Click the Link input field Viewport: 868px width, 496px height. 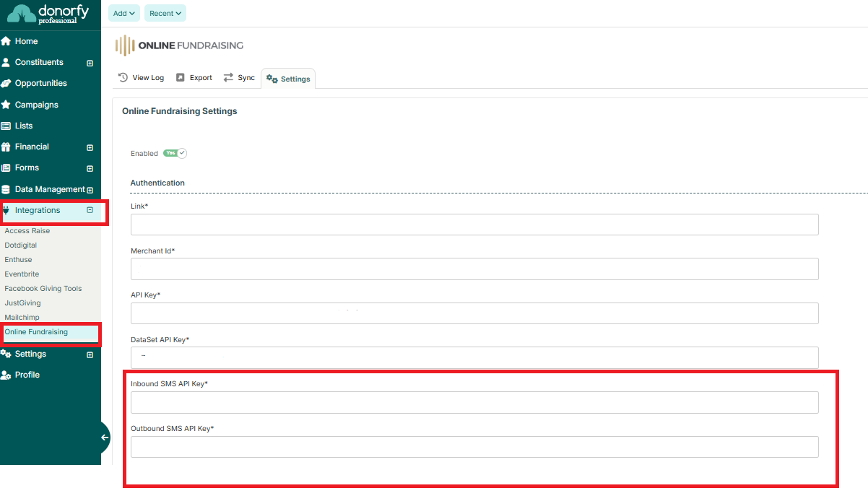click(x=474, y=225)
